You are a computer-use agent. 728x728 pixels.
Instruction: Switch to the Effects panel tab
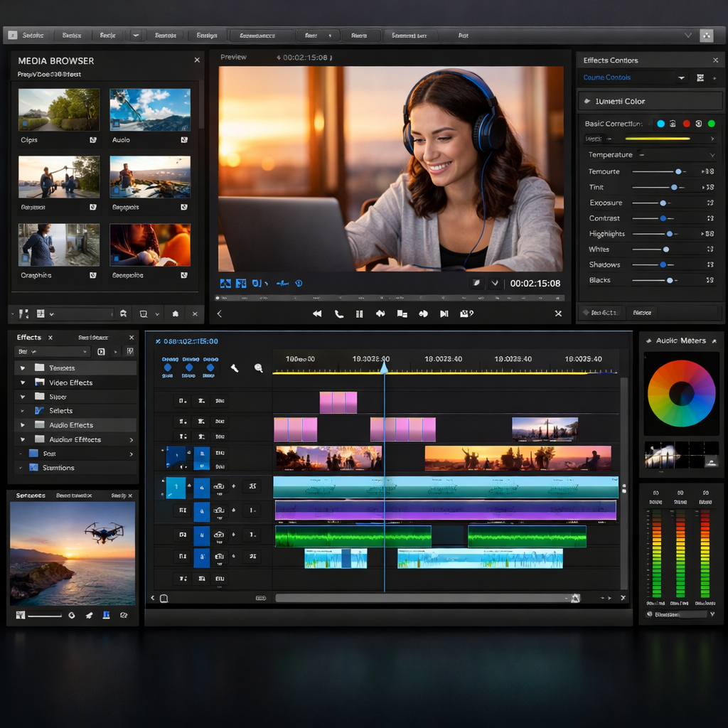pyautogui.click(x=29, y=338)
